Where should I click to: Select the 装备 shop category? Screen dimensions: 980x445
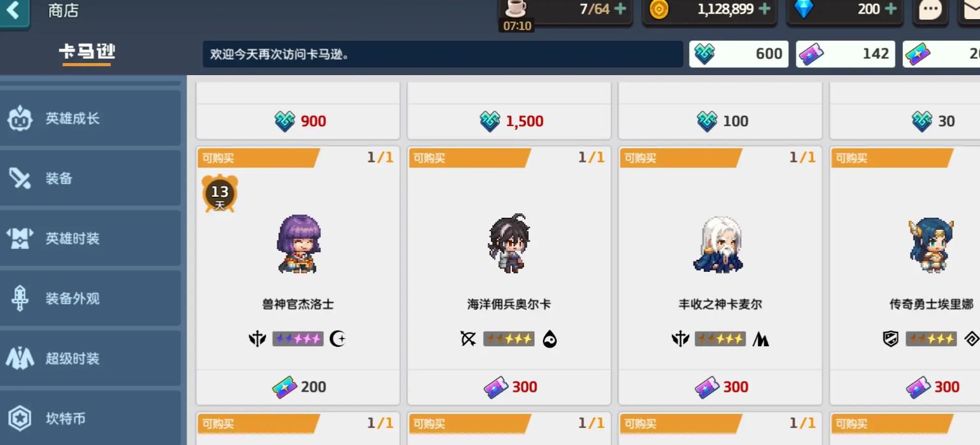pos(90,178)
